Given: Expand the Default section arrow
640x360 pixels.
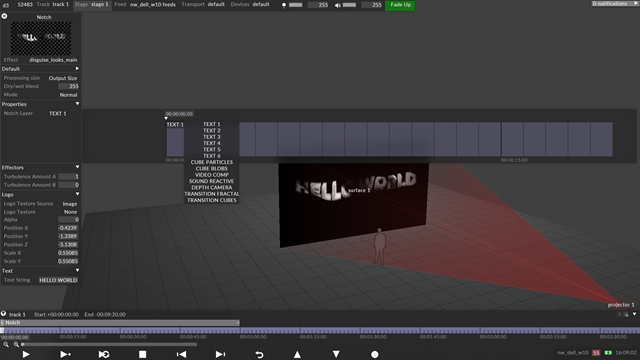Looking at the screenshot, I should [77, 69].
